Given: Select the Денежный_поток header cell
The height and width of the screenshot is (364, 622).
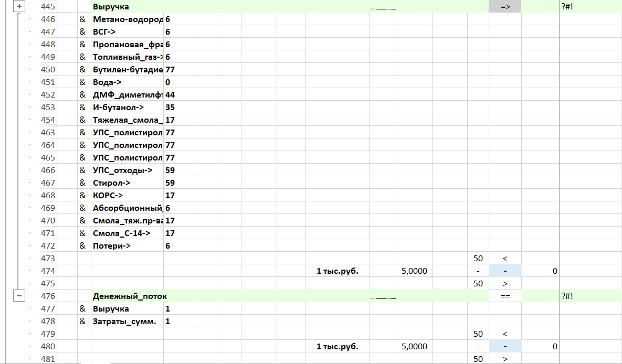Looking at the screenshot, I should tap(127, 296).
